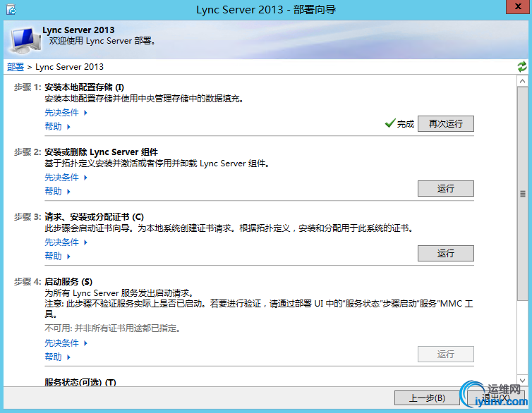
Task: Expand 帮助 under step 3
Action: click(57, 256)
